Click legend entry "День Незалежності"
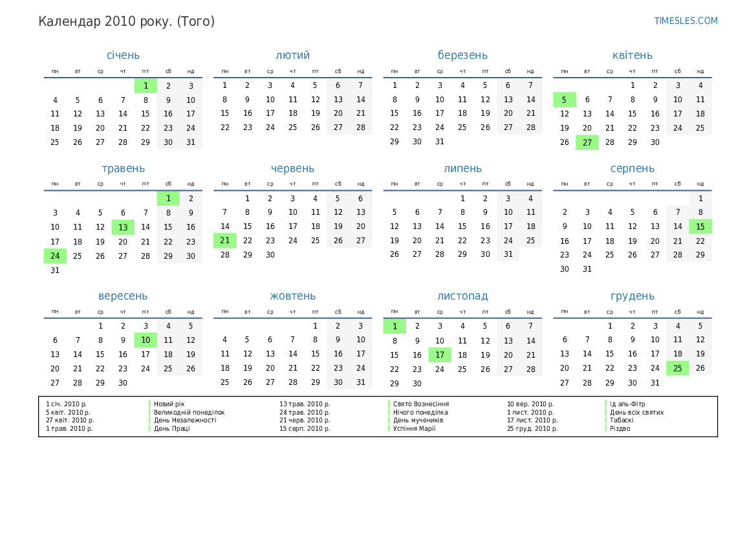The height and width of the screenshot is (535, 756). point(185,420)
